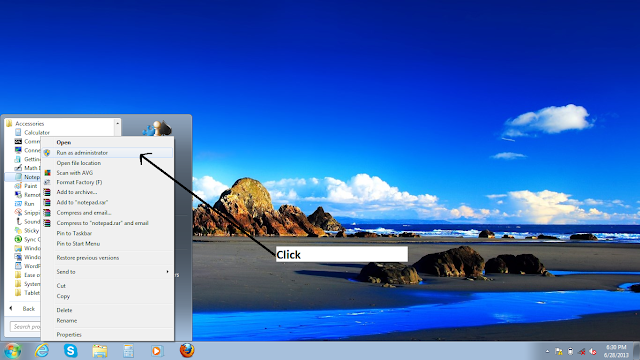Open Run from Accessories list

(x=29, y=204)
